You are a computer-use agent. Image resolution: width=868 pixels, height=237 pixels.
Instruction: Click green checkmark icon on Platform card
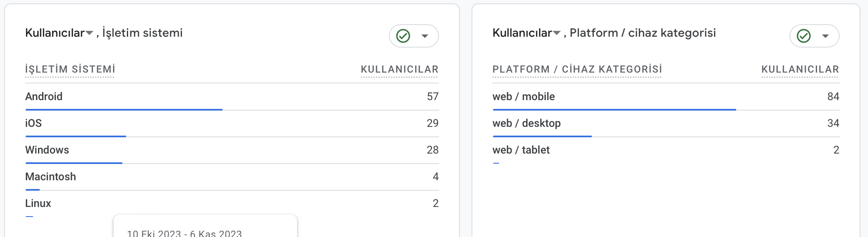pos(804,36)
